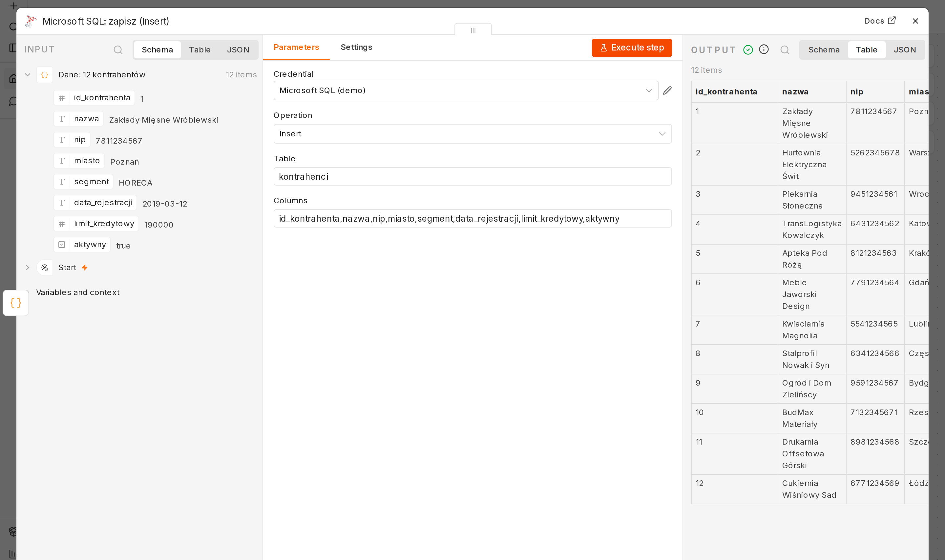Switch INPUT view to Table
The image size is (945, 560).
pyautogui.click(x=200, y=50)
